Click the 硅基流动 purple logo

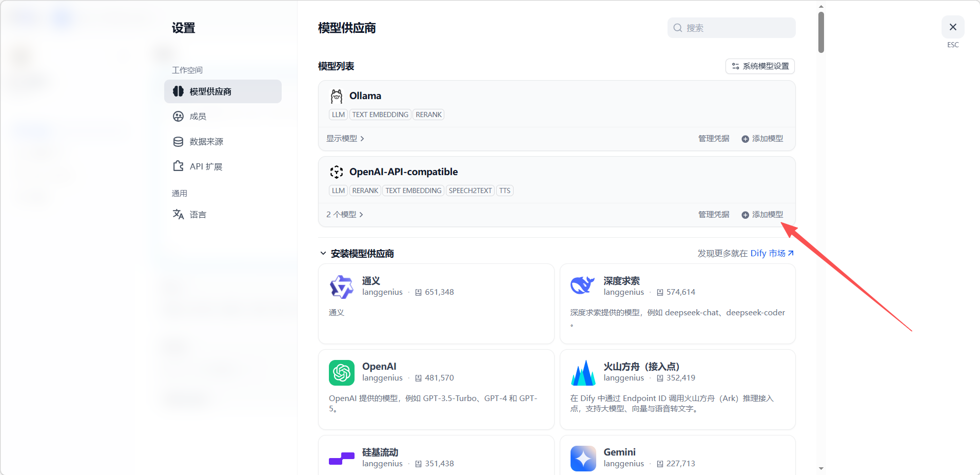(x=342, y=459)
